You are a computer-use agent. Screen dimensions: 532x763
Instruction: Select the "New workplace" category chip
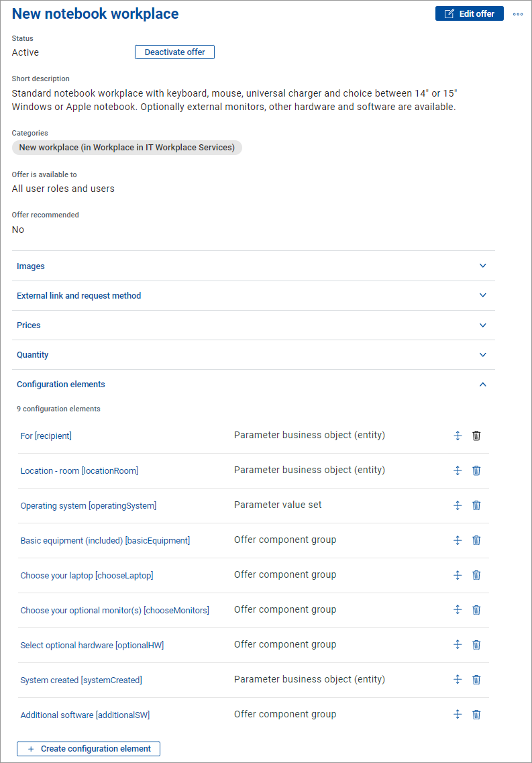[127, 147]
